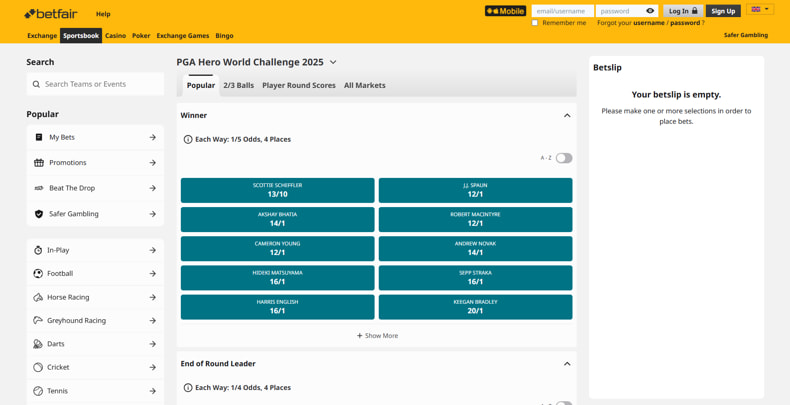790x405 pixels.
Task: Click the forgot password link
Action: (x=685, y=23)
